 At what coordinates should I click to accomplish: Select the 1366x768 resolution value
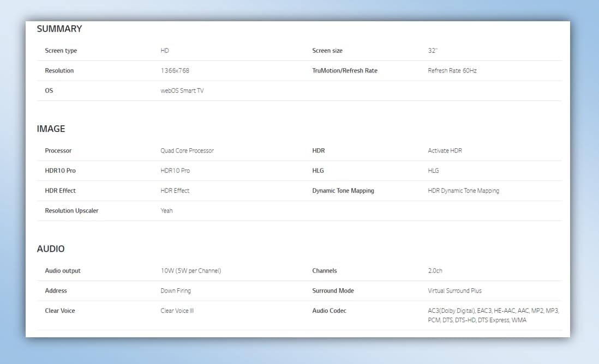[x=175, y=71]
